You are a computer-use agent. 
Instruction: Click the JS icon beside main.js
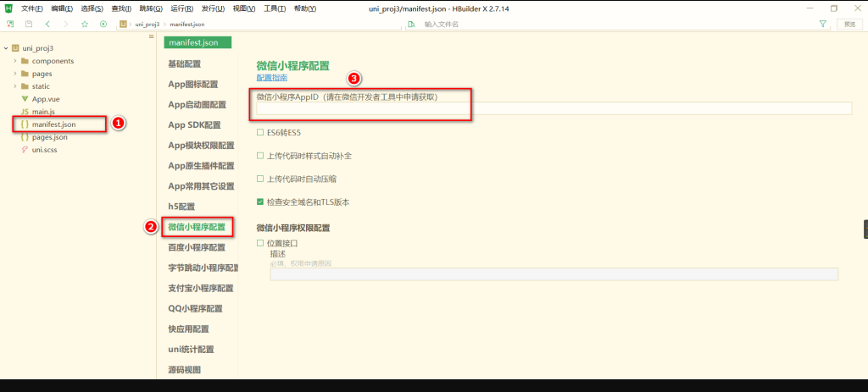(x=25, y=112)
